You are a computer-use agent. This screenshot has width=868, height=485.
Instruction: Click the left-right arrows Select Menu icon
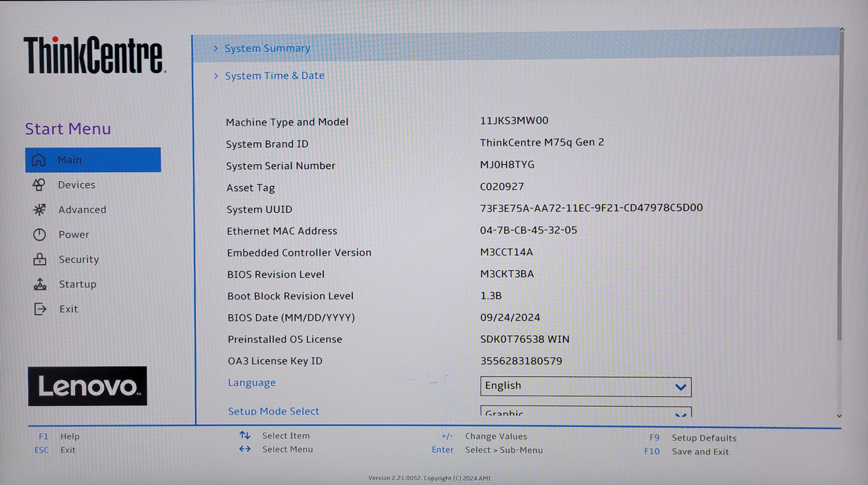245,449
